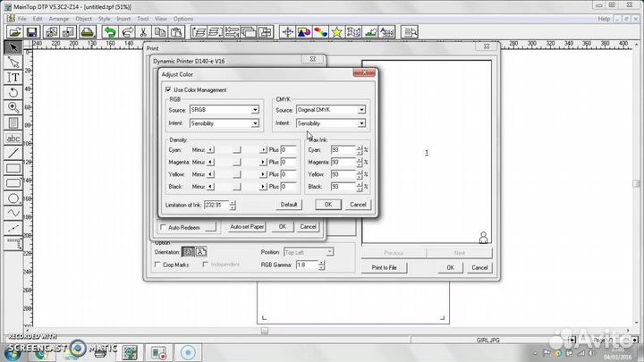Open the RGB Source dropdown

click(254, 109)
